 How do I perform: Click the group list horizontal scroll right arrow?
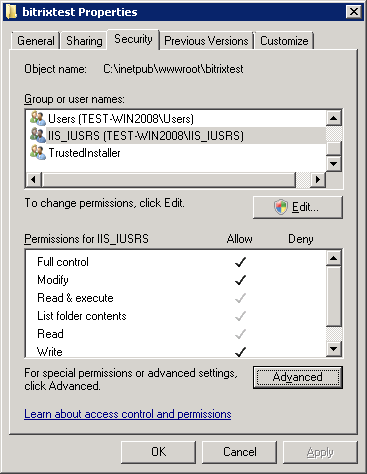click(x=318, y=180)
